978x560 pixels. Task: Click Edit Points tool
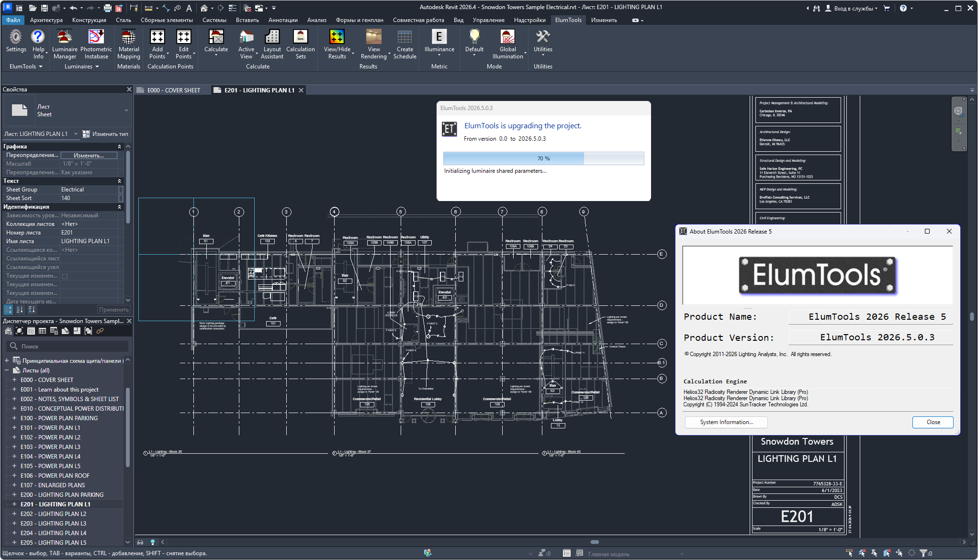[184, 44]
